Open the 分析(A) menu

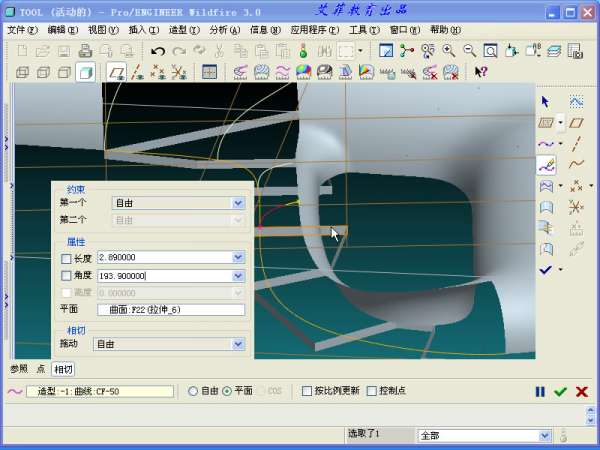pos(225,30)
